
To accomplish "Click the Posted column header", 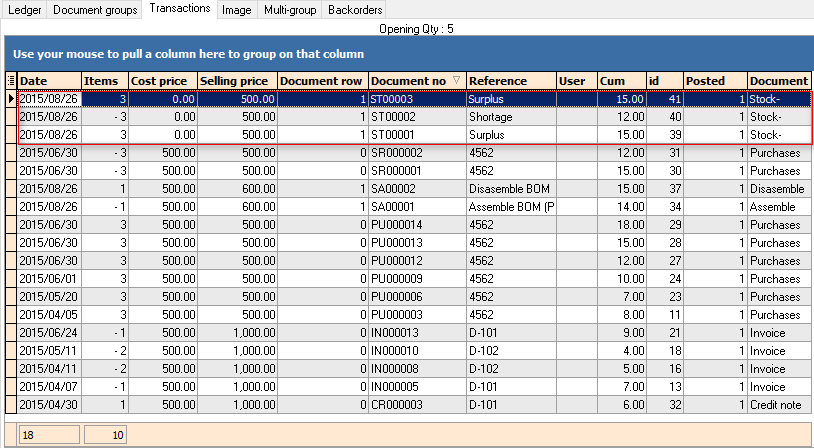I will (x=715, y=80).
